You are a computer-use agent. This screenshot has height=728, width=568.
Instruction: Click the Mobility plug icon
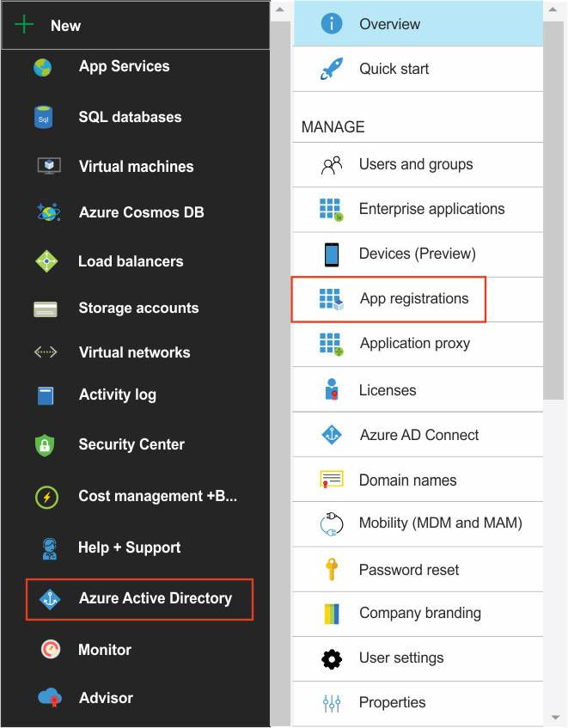332,523
